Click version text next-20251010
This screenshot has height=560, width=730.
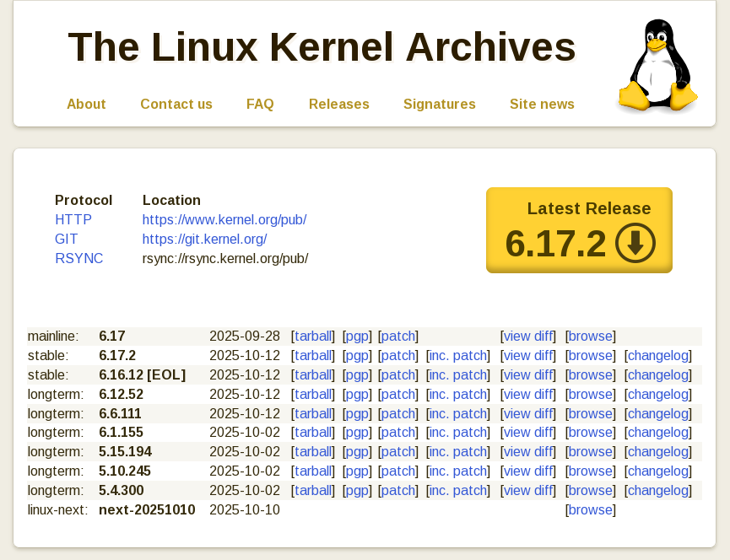click(147, 510)
